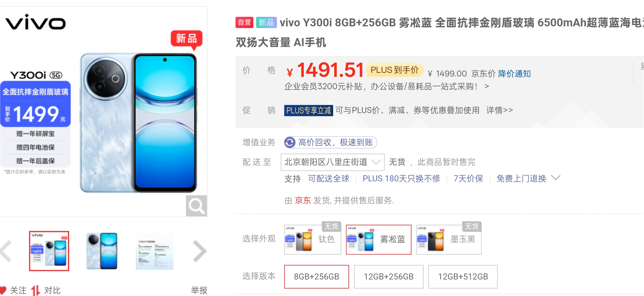Click the magnifier zoom icon on product image
Viewport: 644px width, 296px height.
pos(196,206)
